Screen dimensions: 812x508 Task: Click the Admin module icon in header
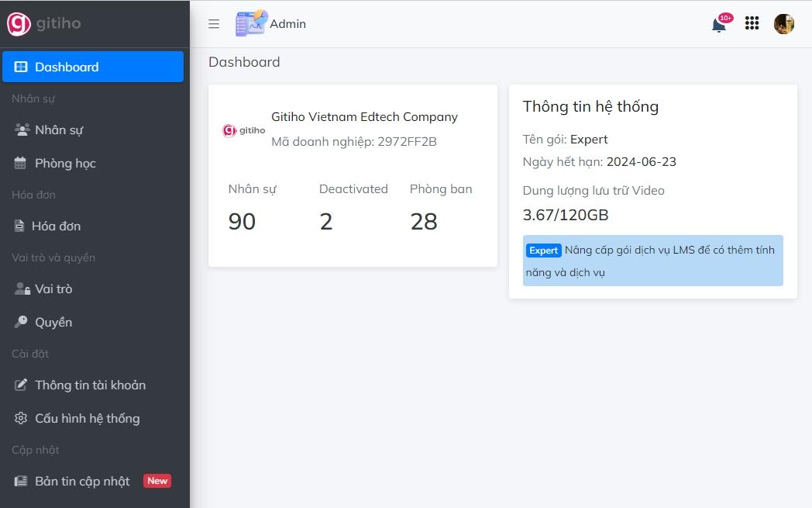click(251, 23)
